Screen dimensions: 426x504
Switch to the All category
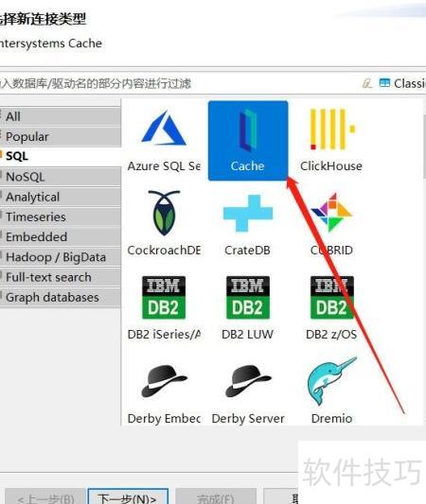pos(61,116)
